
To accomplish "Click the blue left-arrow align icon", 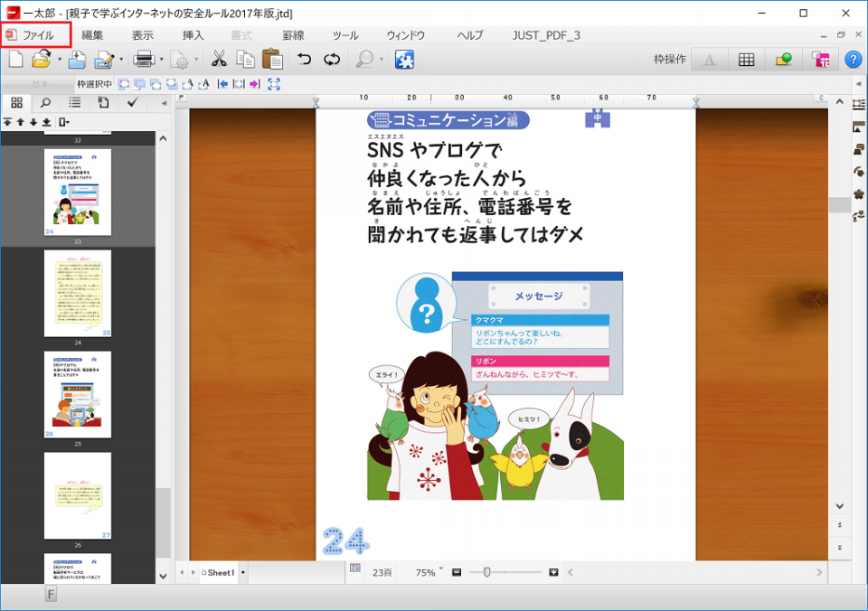I will pyautogui.click(x=222, y=84).
